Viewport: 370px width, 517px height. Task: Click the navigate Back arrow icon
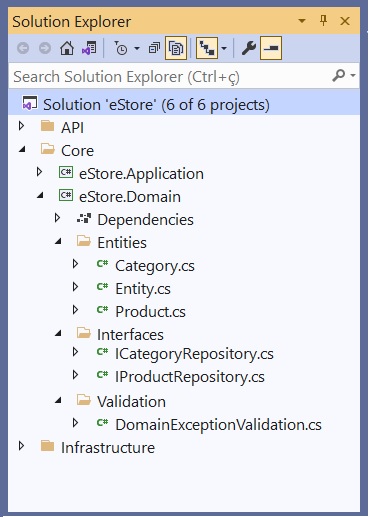point(23,48)
